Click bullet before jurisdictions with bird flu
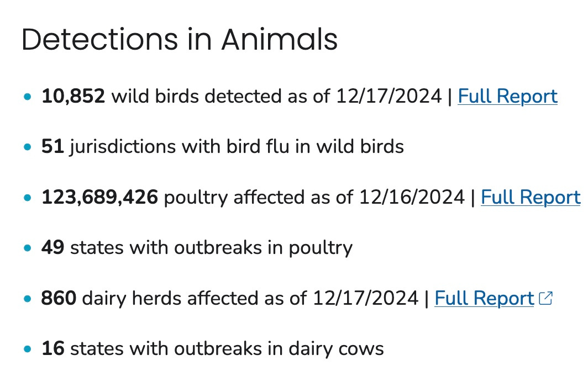588x371 pixels. coord(28,147)
